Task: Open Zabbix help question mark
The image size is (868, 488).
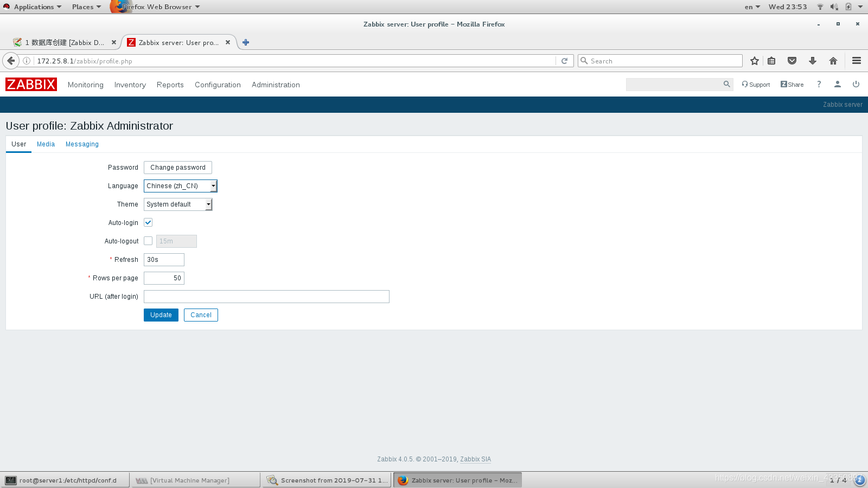Action: pos(819,84)
